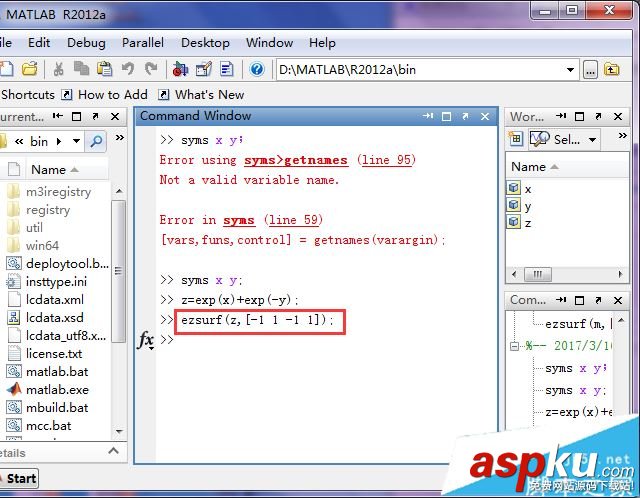640x498 pixels.
Task: Click the breadcrumb back chevron before bin
Action: (19, 142)
